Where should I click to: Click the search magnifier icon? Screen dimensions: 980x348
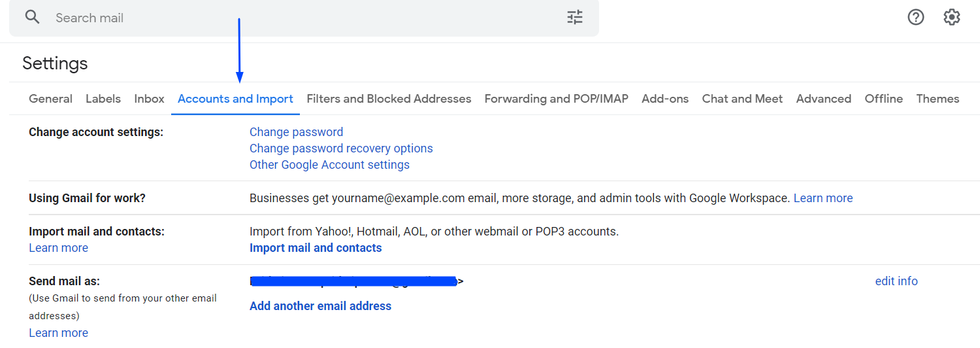(33, 17)
